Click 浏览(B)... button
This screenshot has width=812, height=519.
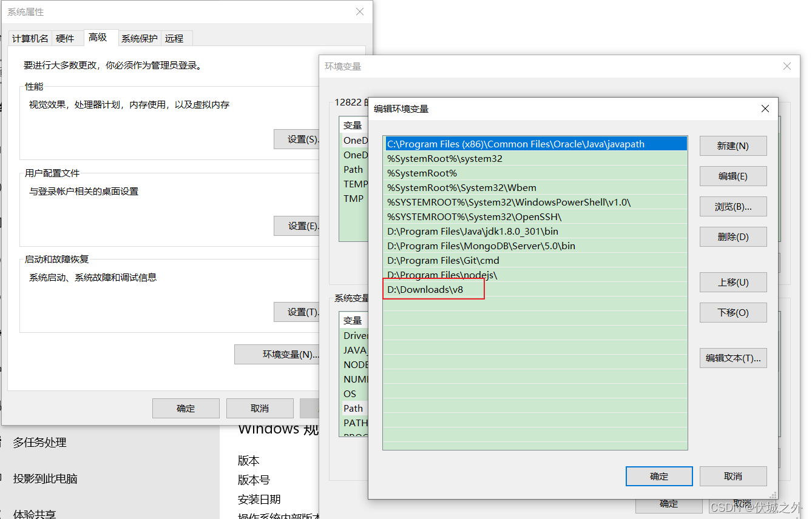pyautogui.click(x=733, y=207)
